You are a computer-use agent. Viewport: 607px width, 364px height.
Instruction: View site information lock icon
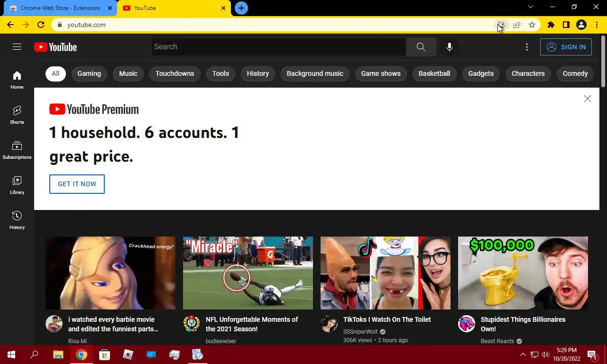coord(59,25)
